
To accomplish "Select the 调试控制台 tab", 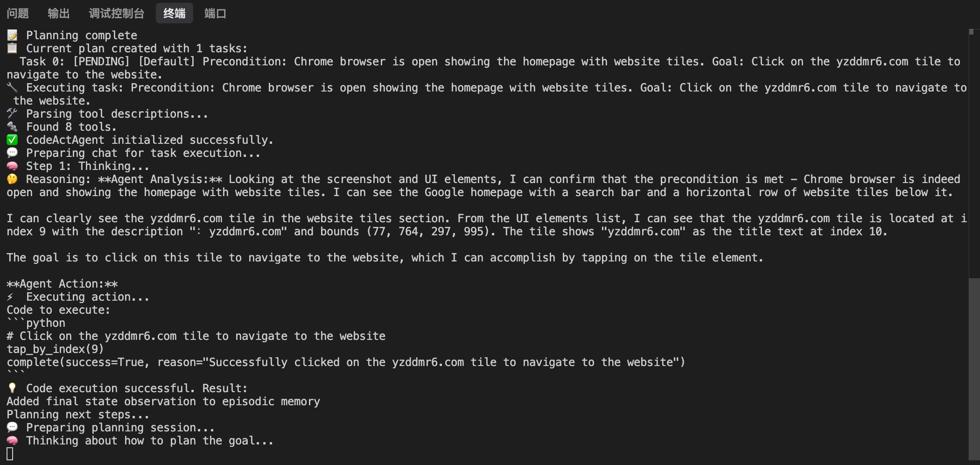I will coord(116,14).
